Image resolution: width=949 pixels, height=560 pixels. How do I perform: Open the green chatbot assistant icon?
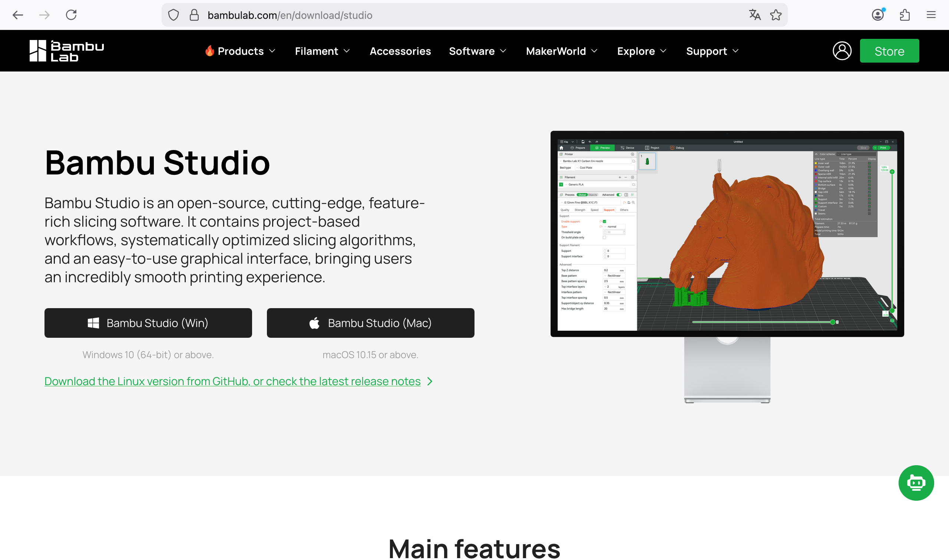coord(915,483)
